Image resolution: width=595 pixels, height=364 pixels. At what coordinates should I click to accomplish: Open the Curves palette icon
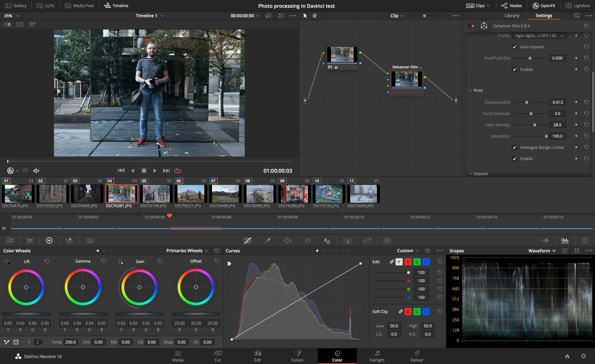[x=248, y=240]
